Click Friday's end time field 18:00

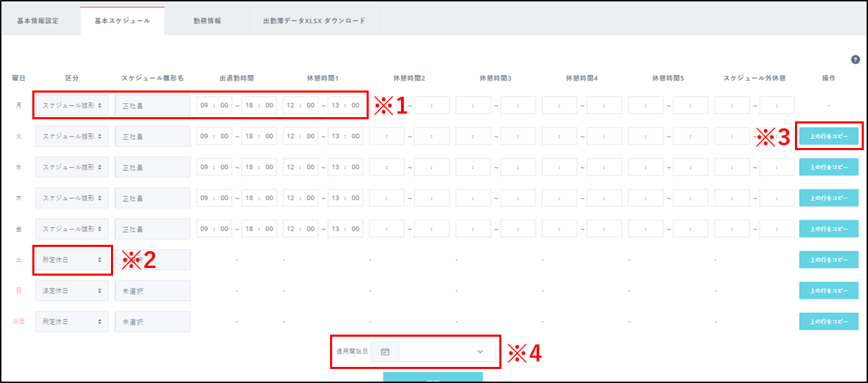[x=259, y=229]
